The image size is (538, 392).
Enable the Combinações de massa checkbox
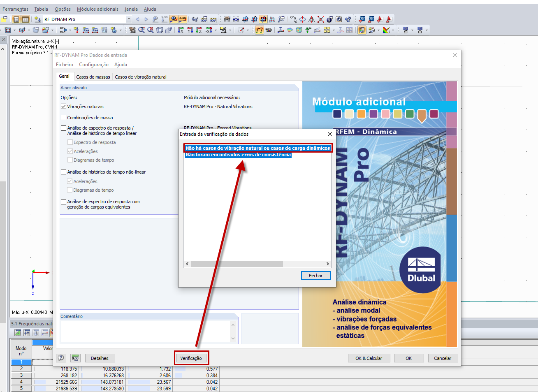tap(64, 118)
